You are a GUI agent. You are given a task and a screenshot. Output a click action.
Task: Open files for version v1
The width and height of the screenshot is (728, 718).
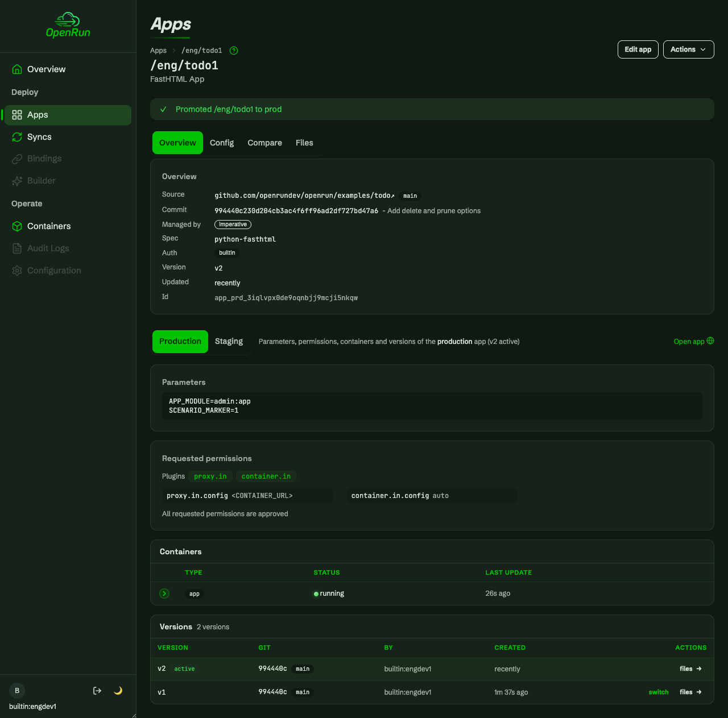[690, 692]
